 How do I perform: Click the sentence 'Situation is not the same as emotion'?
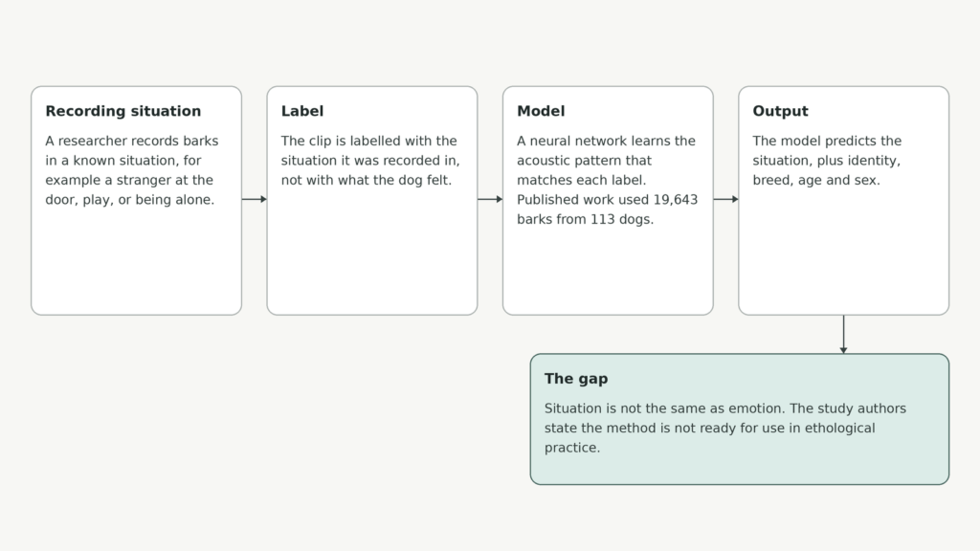pyautogui.click(x=664, y=408)
